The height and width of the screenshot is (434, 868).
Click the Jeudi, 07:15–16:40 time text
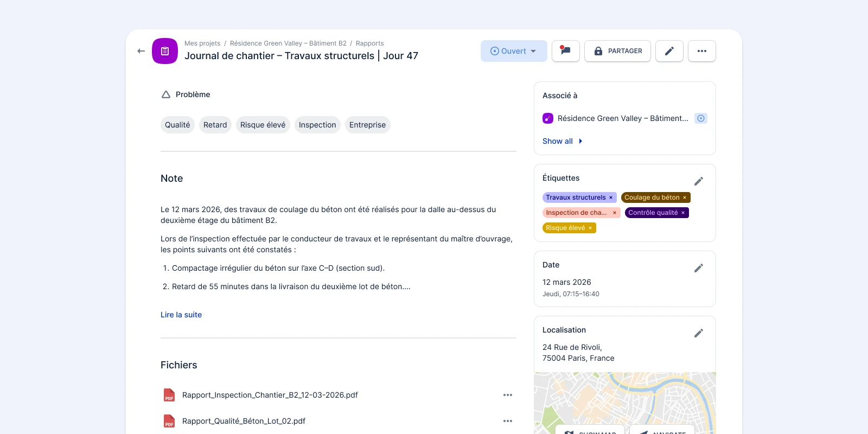click(x=571, y=294)
